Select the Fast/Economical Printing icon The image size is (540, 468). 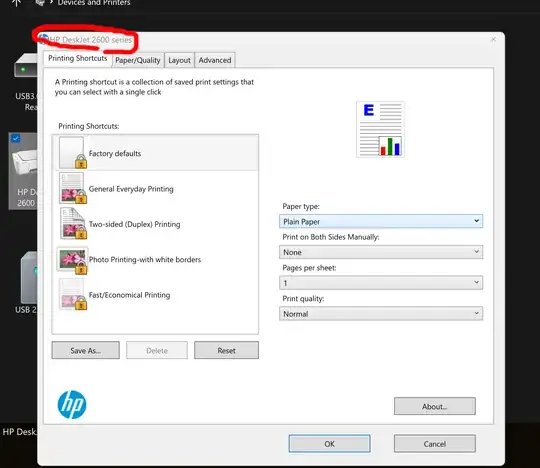[73, 294]
